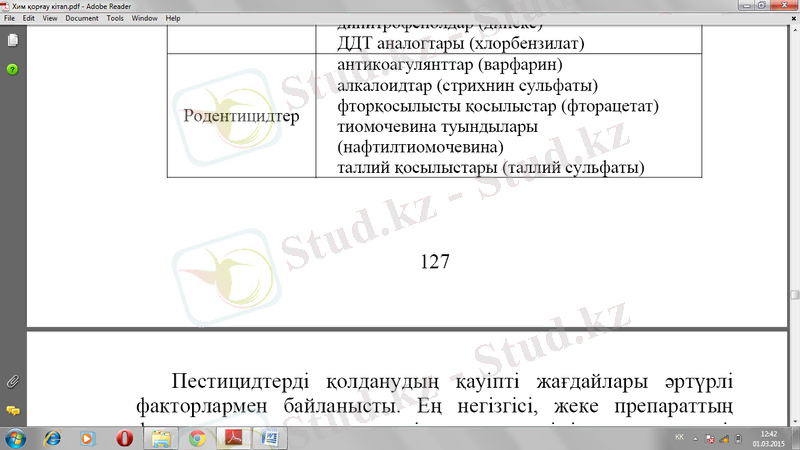This screenshot has width=800, height=450.
Task: Close the Adobe Reader window
Action: click(x=784, y=6)
